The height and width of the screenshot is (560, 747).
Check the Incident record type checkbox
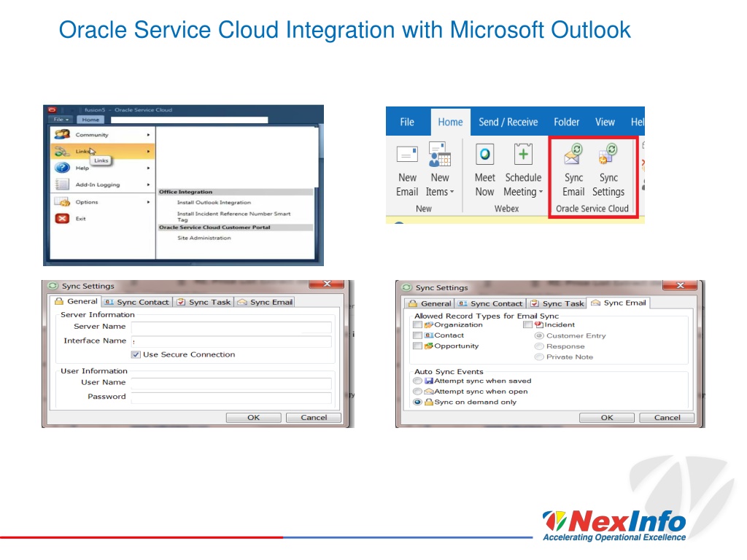pos(527,324)
